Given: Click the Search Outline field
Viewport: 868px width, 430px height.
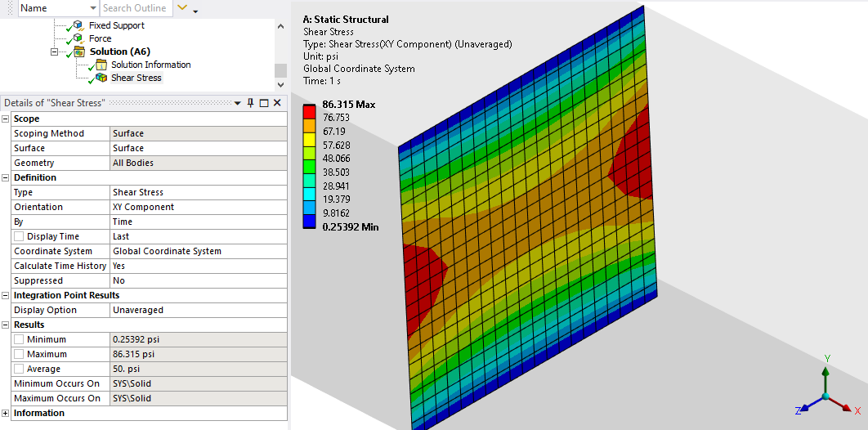Looking at the screenshot, I should 135,8.
